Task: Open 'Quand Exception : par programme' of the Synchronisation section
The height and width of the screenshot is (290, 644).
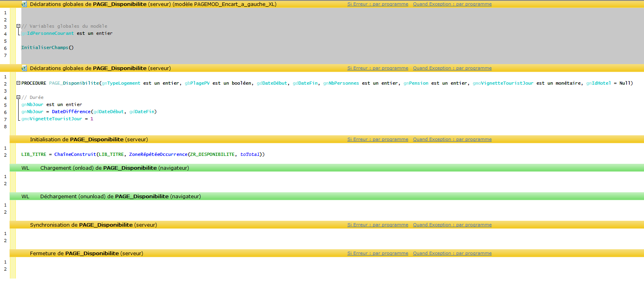Action: pos(452,225)
